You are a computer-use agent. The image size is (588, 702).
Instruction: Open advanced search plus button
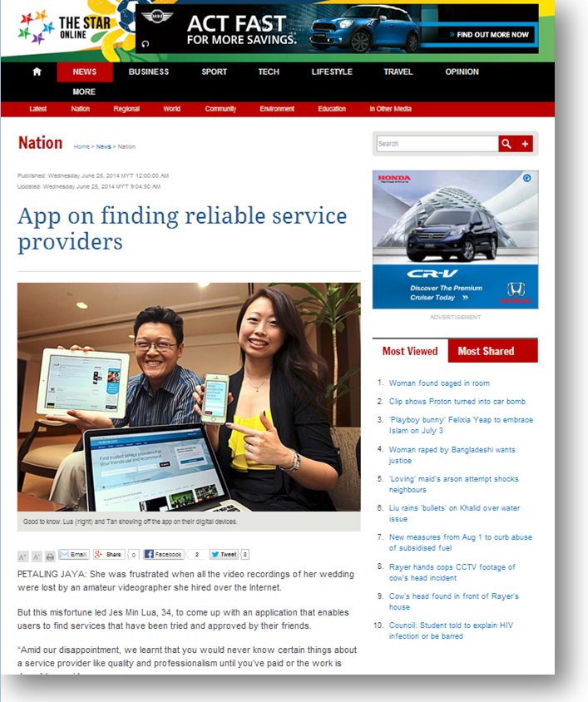[525, 144]
